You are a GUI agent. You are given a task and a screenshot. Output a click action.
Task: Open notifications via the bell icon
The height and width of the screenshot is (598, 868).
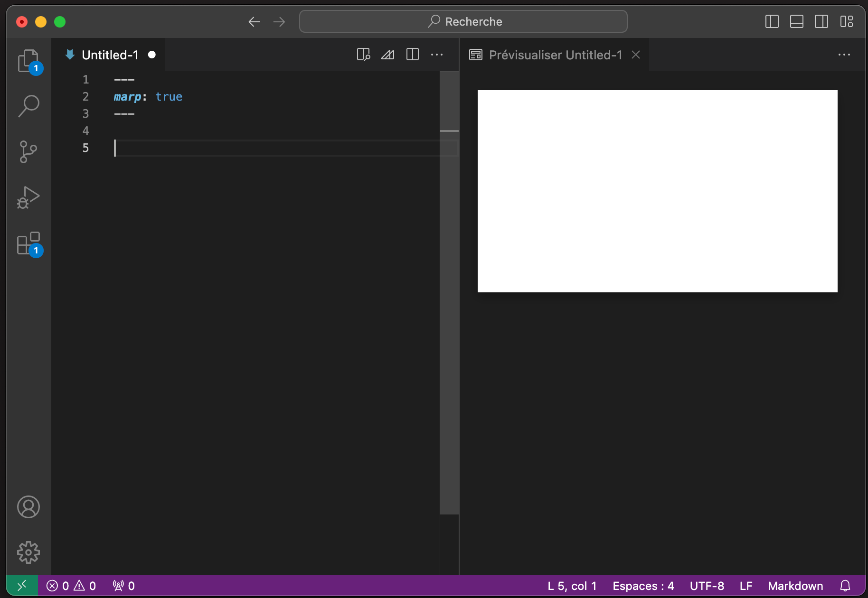(845, 586)
